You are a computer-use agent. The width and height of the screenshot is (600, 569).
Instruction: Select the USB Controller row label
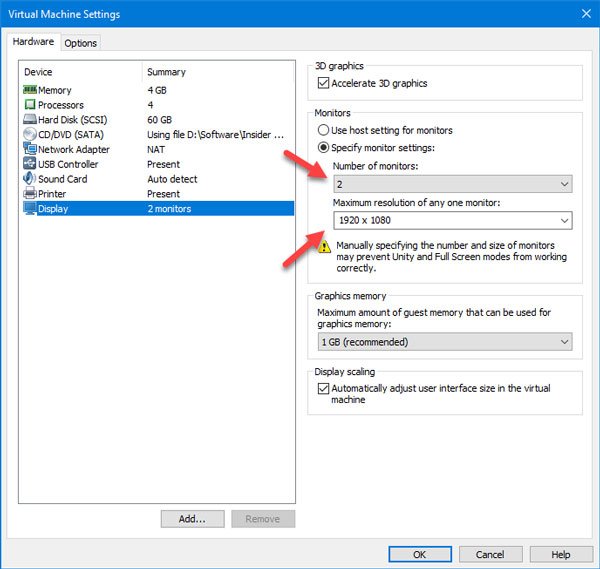(x=68, y=164)
